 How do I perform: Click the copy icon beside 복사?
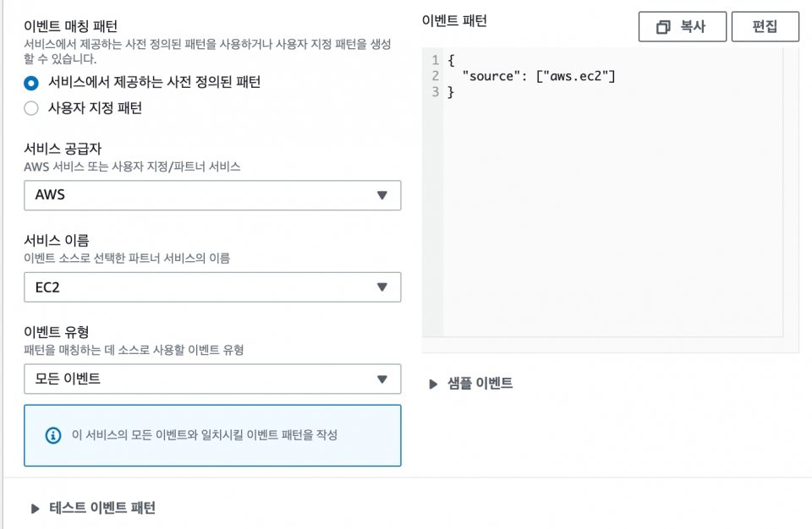[x=663, y=27]
